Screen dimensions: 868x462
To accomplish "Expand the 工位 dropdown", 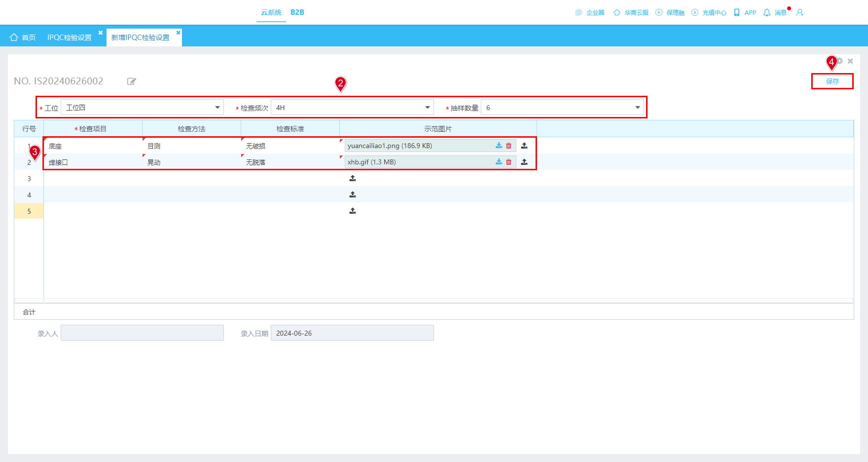I will point(217,108).
